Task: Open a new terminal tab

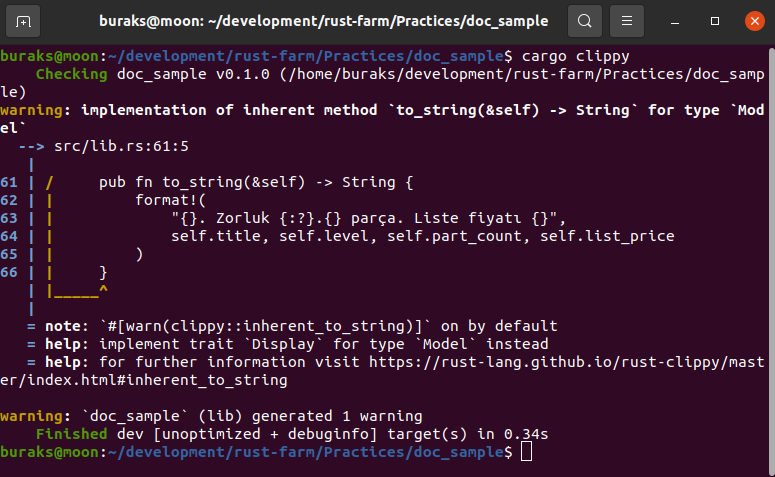Action: pyautogui.click(x=24, y=20)
